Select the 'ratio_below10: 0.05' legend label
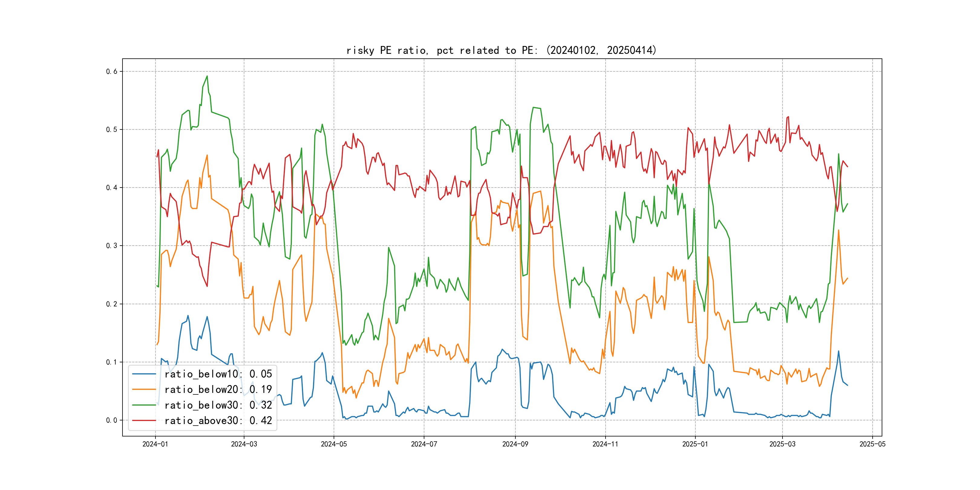This screenshot has width=980, height=490. (218, 374)
